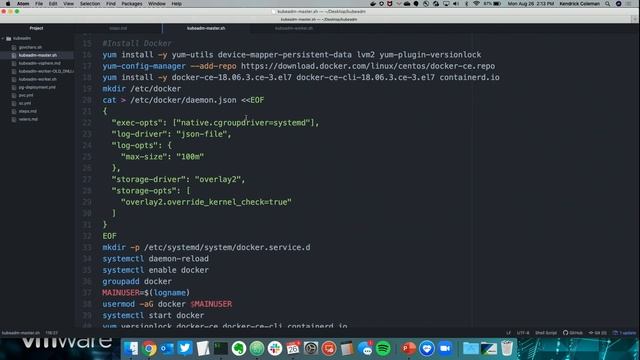The image size is (640, 360).
Task: Click the LF line ending status item
Action: pos(508,333)
